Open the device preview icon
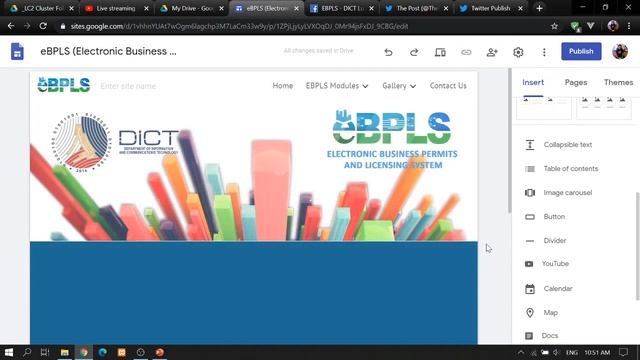Screen dimensions: 640x360 [x=440, y=52]
